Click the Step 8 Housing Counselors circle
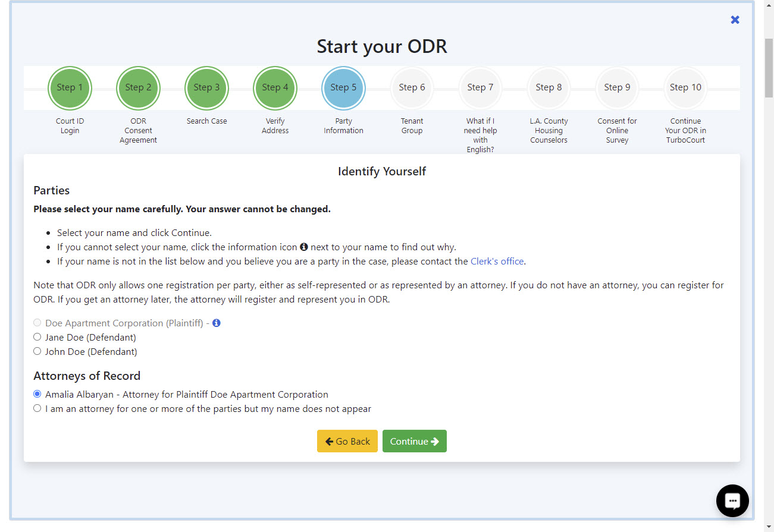This screenshot has width=774, height=532. 549,87
